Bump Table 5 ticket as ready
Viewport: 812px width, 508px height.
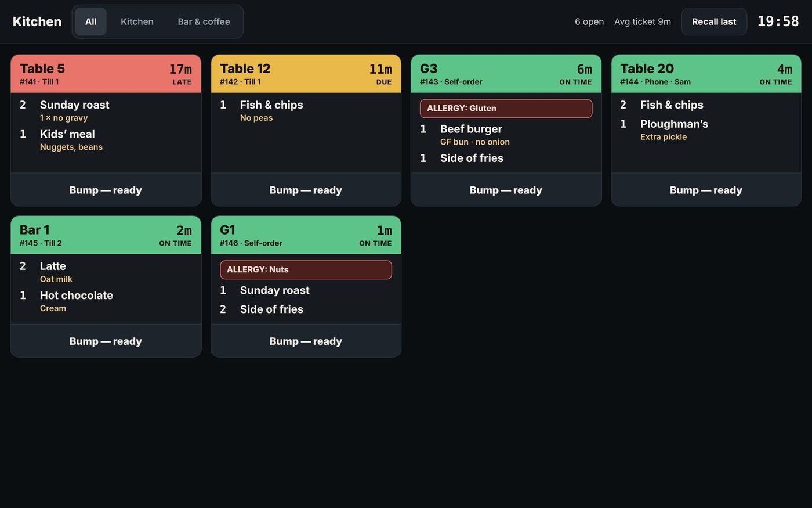(106, 190)
